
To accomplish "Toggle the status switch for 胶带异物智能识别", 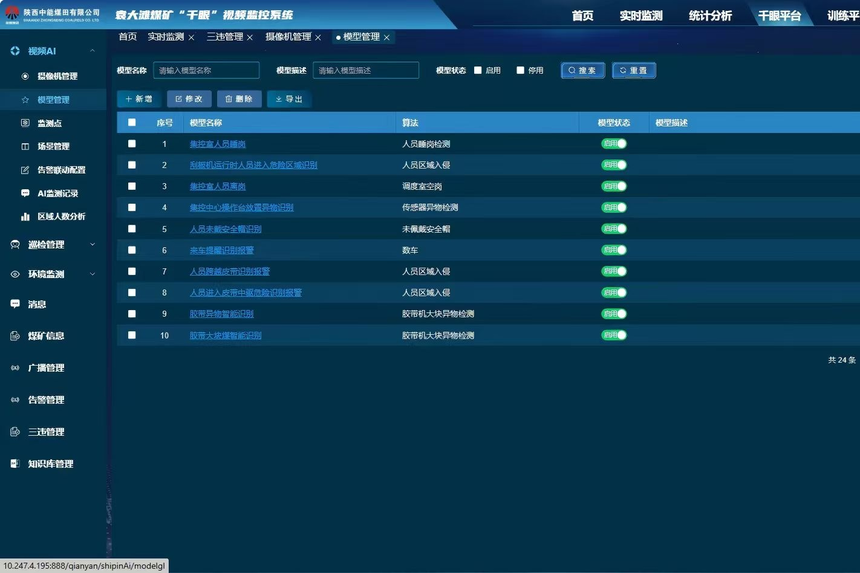I will pyautogui.click(x=614, y=314).
